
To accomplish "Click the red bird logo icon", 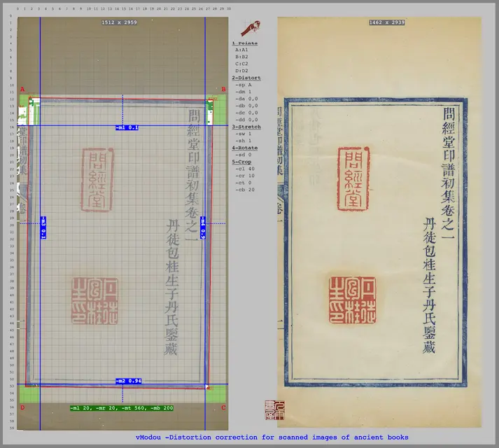I will click(251, 28).
